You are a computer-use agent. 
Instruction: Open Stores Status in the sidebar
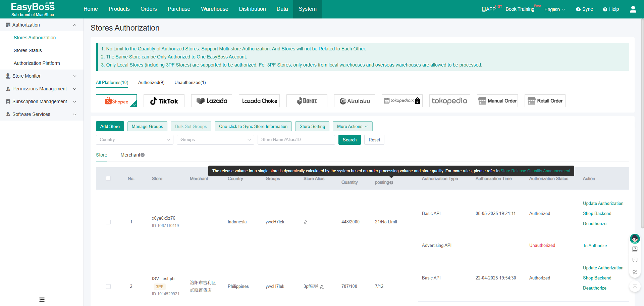(28, 50)
